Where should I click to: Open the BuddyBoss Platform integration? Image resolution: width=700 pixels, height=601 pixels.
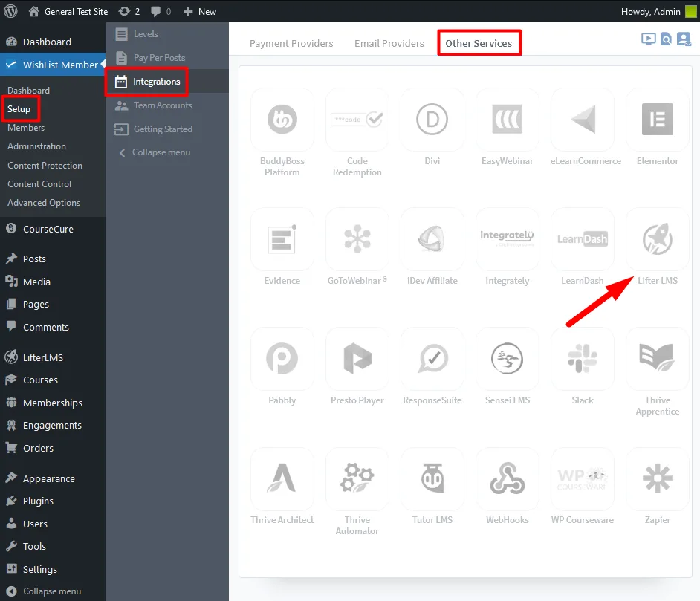coord(282,120)
